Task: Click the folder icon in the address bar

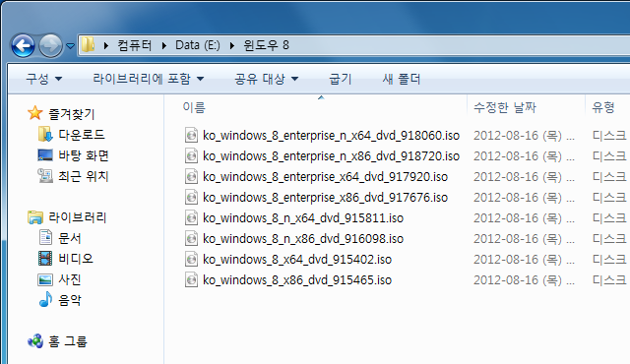Action: (x=88, y=44)
